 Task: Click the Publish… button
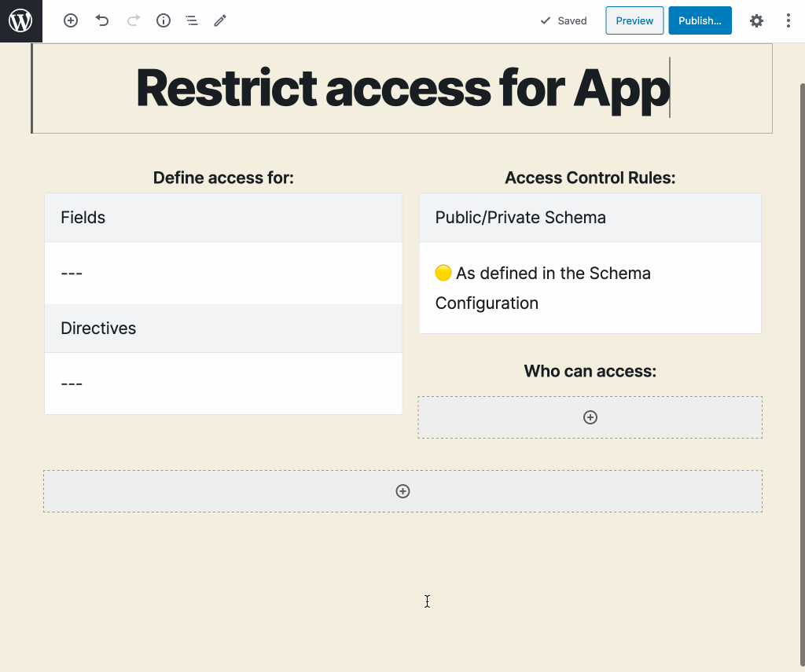[700, 20]
